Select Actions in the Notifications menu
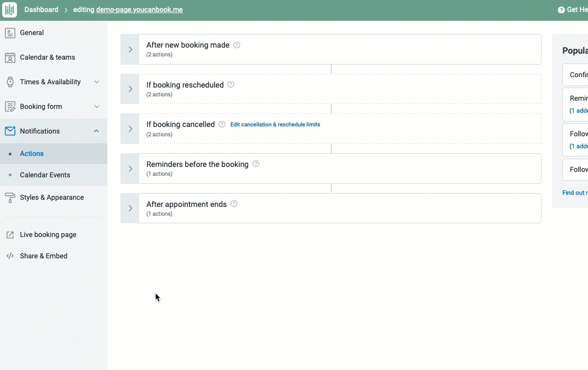This screenshot has height=370, width=588. [31, 153]
